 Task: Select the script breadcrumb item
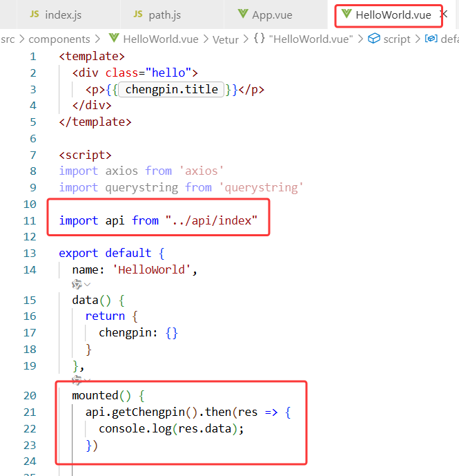tap(397, 39)
